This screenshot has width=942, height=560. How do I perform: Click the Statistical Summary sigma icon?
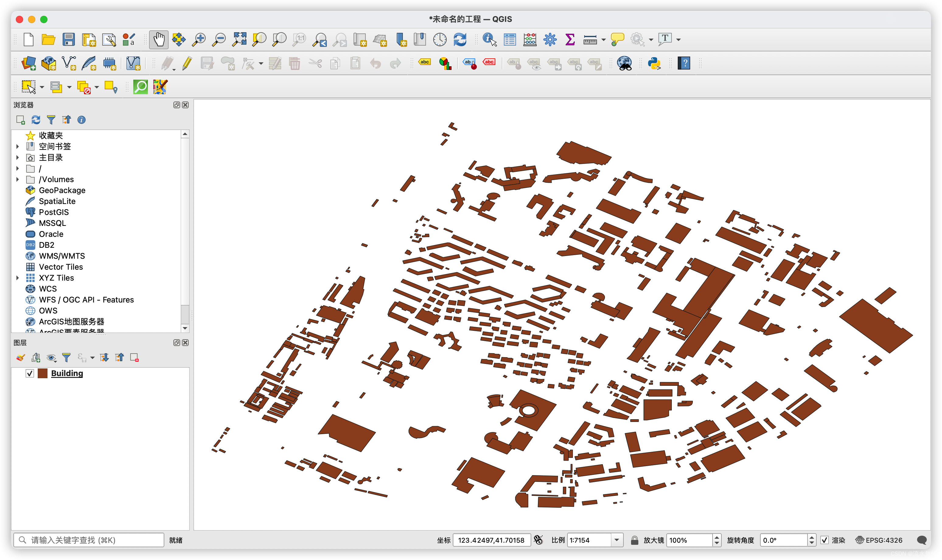coord(570,39)
